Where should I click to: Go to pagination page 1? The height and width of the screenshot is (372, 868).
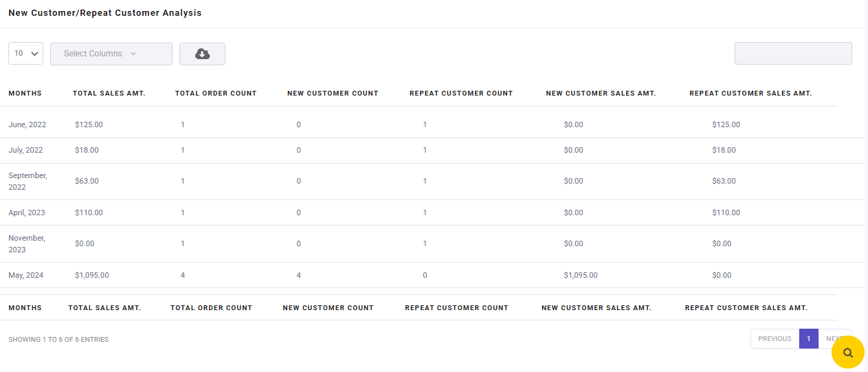(x=809, y=339)
